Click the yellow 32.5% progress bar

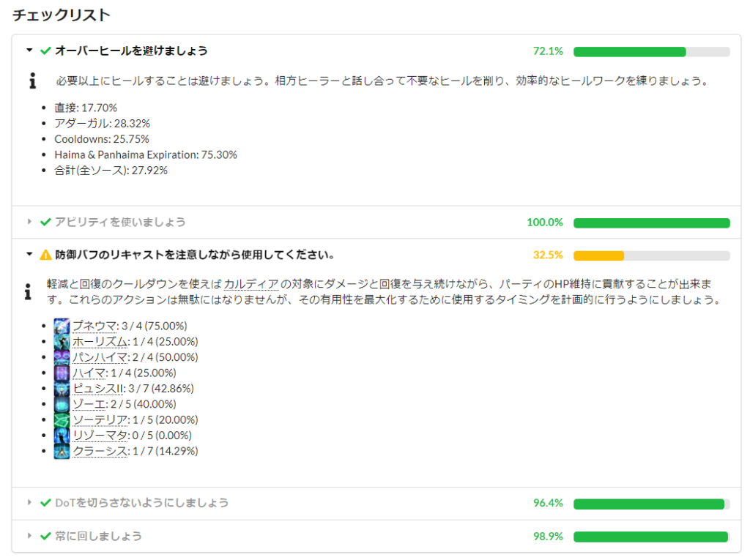[651, 256]
